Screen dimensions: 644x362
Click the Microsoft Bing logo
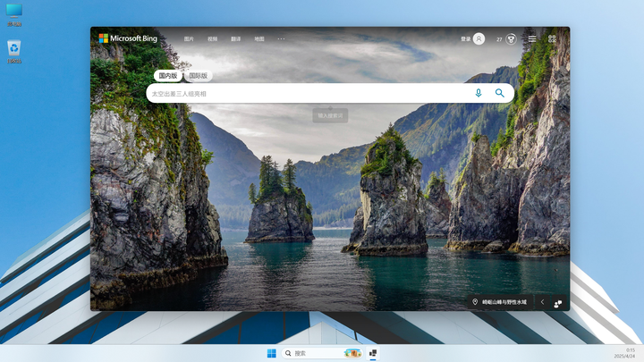[127, 38]
